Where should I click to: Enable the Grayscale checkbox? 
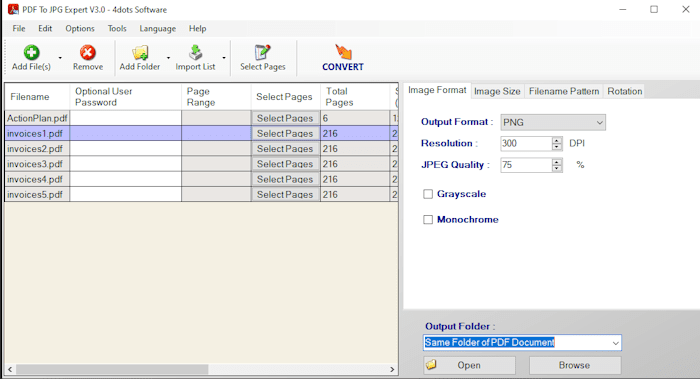[428, 194]
